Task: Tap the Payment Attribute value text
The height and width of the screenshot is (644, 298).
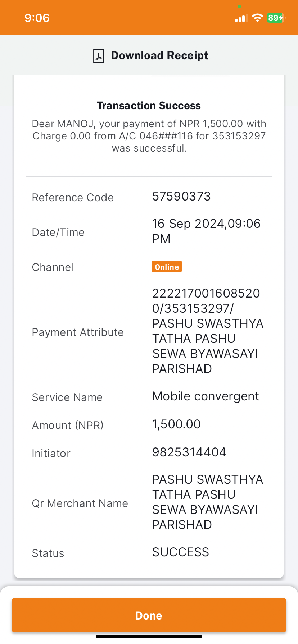Action: click(x=208, y=331)
